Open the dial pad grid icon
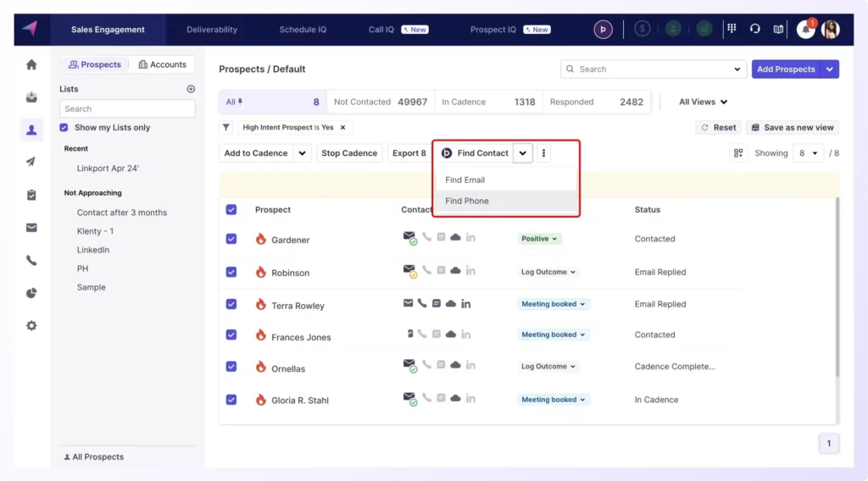This screenshot has height=481, width=868. [732, 29]
